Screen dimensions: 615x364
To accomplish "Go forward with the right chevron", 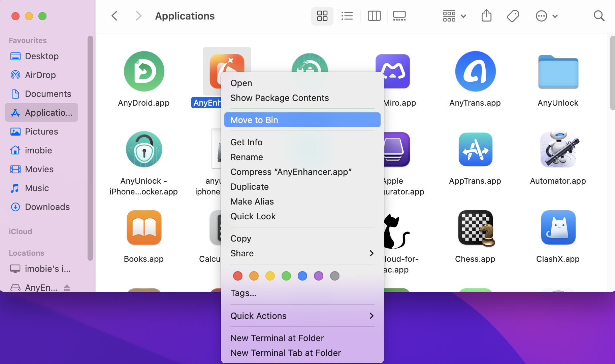I will 138,16.
